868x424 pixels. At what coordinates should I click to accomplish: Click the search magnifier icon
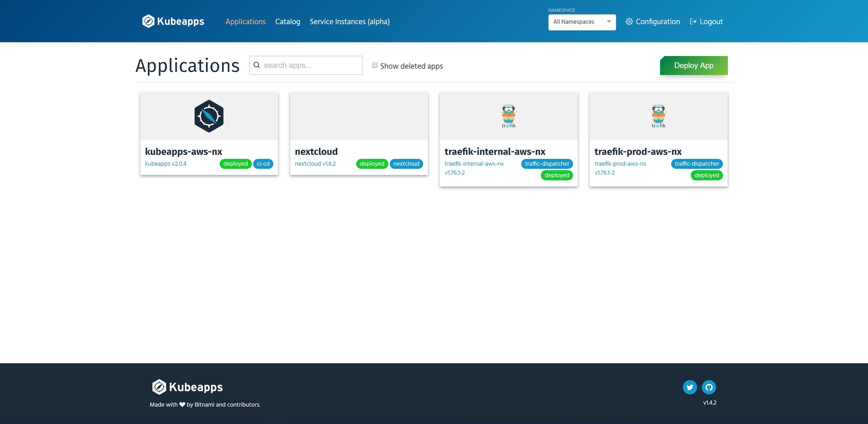256,65
